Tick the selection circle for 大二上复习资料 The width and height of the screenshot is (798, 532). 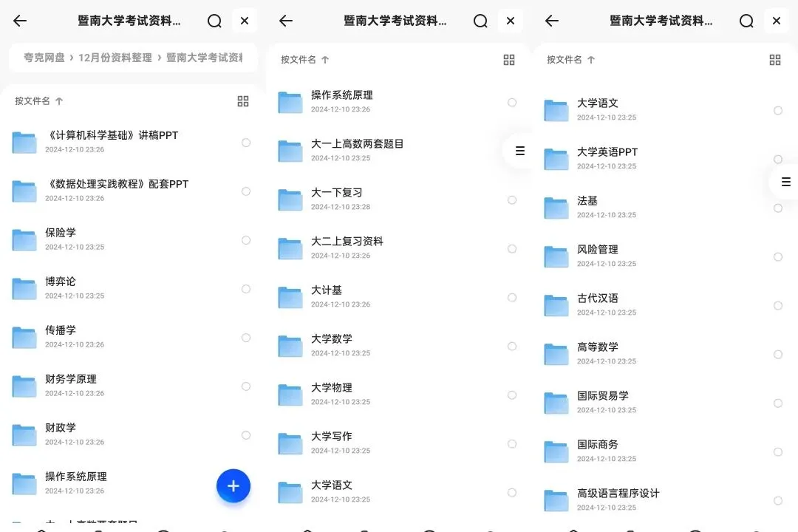tap(512, 249)
